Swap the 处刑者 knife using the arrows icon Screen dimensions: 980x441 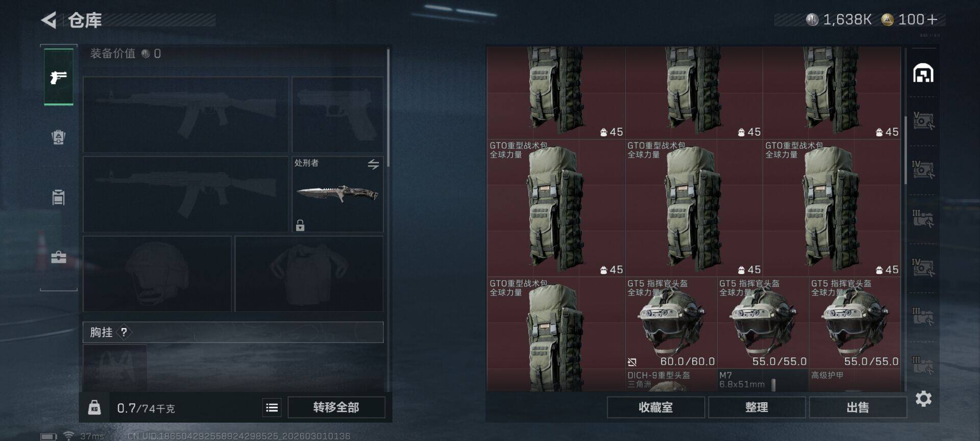(373, 164)
